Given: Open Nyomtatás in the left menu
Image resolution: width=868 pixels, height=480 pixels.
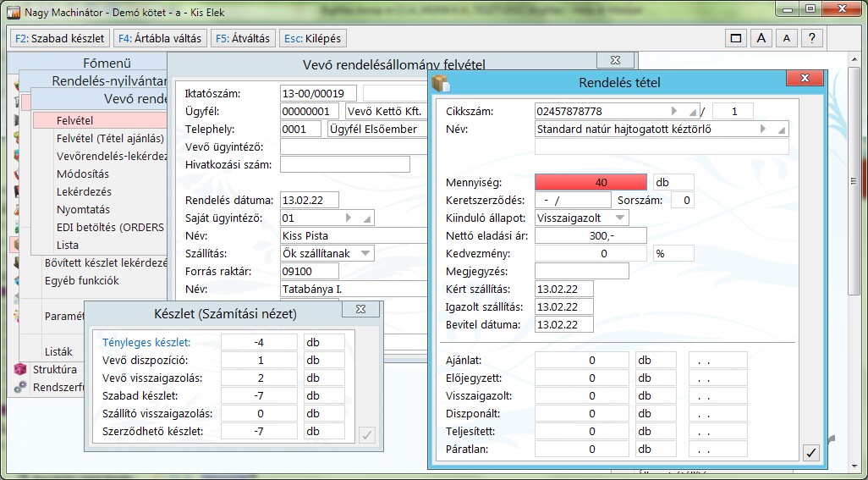Looking at the screenshot, I should (83, 209).
